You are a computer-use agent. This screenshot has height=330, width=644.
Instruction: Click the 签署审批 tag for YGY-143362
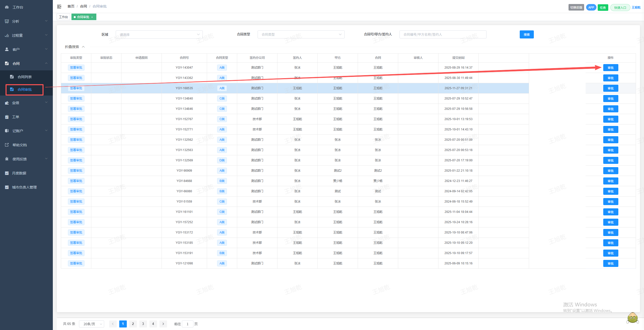click(76, 78)
